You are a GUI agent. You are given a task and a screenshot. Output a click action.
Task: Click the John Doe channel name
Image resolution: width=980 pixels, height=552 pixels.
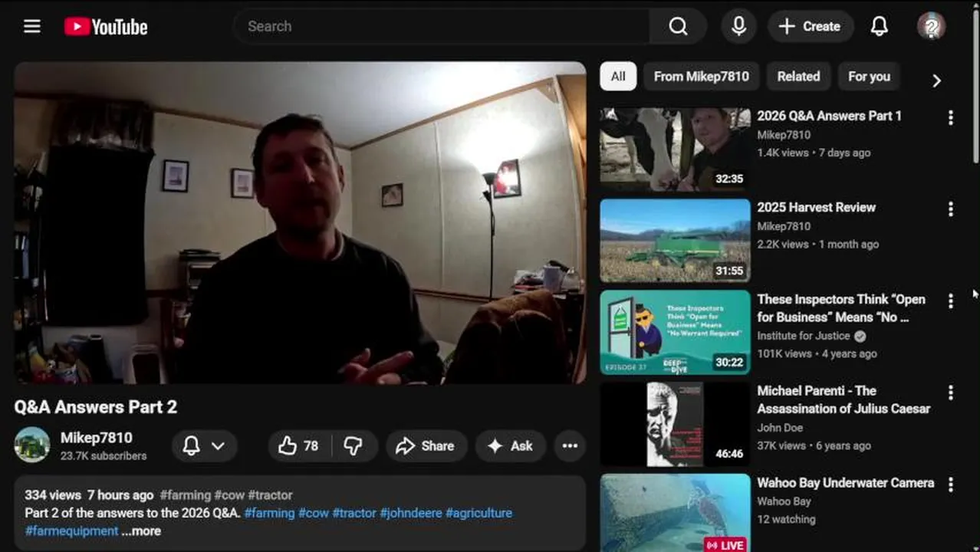pyautogui.click(x=780, y=428)
